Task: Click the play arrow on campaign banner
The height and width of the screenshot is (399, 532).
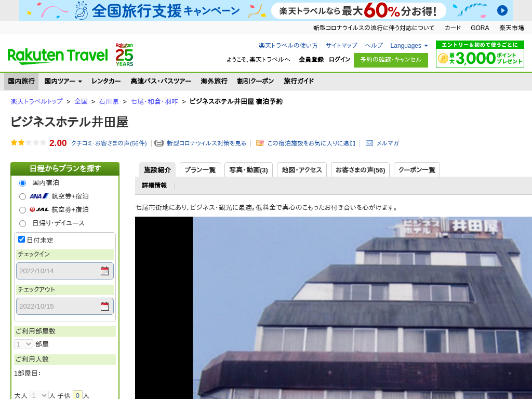Action: coord(502,10)
